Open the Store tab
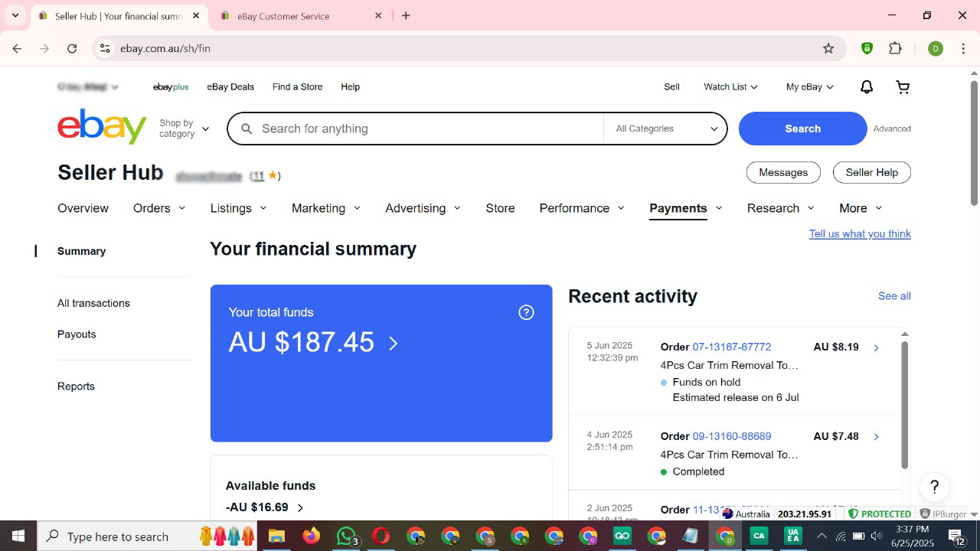Screen dimensions: 980x551 (x=500, y=208)
